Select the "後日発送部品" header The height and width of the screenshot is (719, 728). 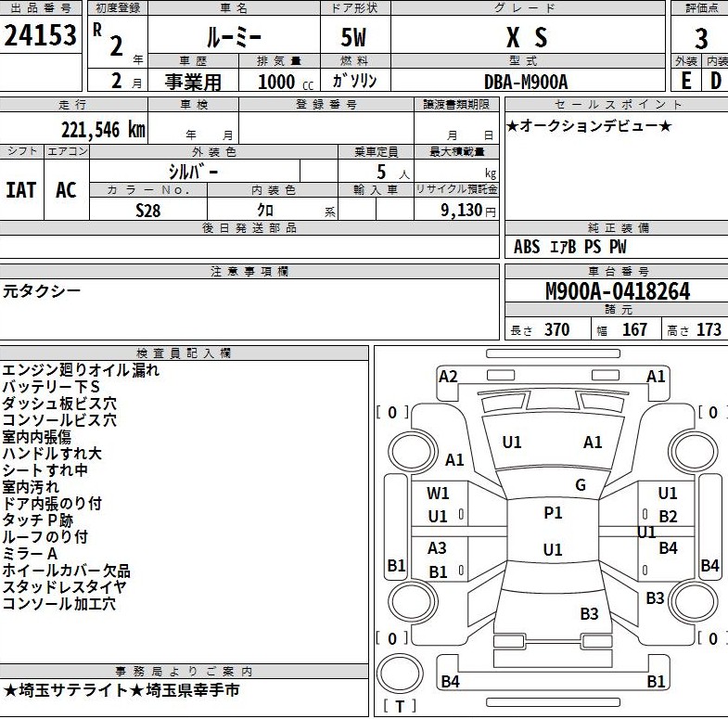click(x=249, y=228)
